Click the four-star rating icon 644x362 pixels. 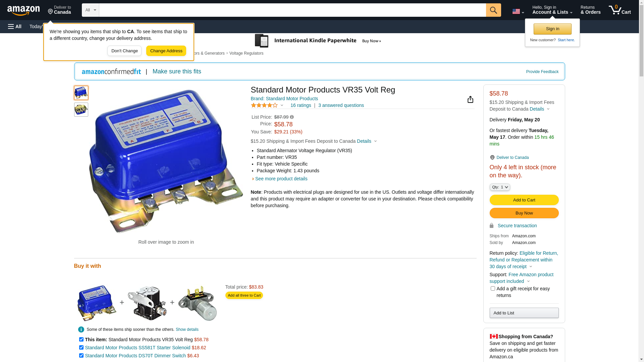pos(264,105)
